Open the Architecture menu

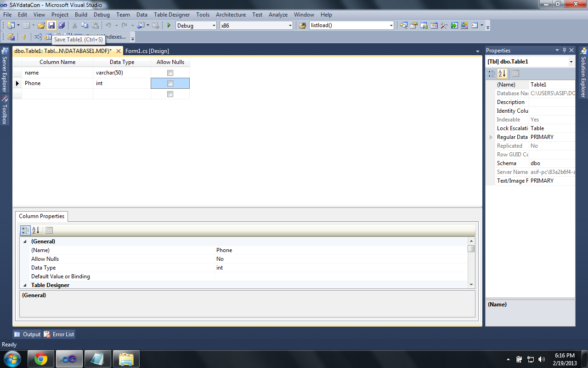(231, 15)
